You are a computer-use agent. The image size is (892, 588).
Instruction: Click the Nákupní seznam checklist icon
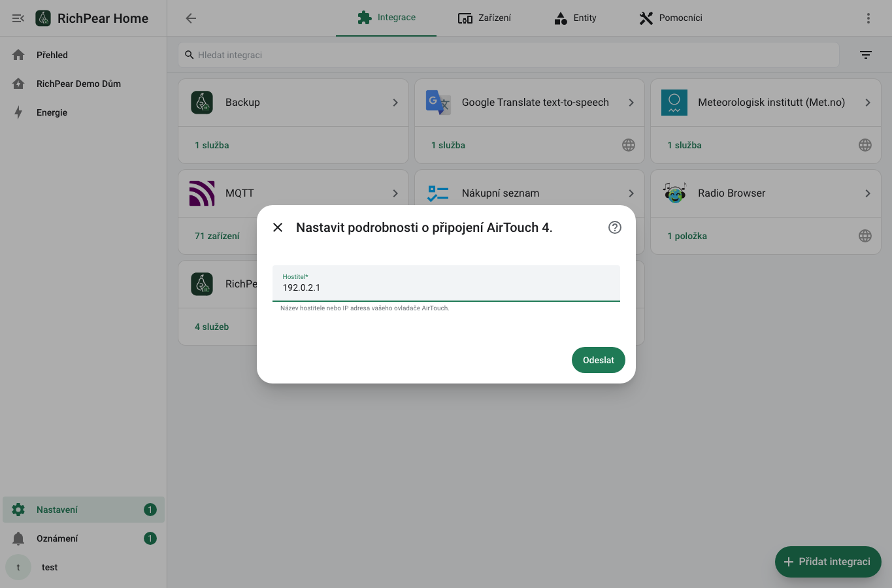point(438,193)
